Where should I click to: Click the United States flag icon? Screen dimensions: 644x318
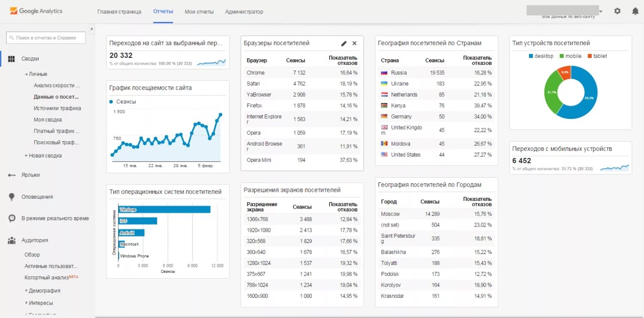pyautogui.click(x=384, y=154)
